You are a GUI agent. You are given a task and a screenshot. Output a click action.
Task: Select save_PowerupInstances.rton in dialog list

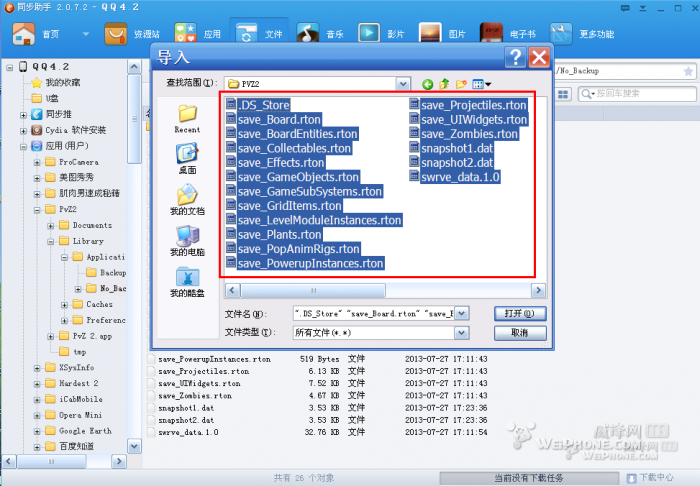coord(305,263)
